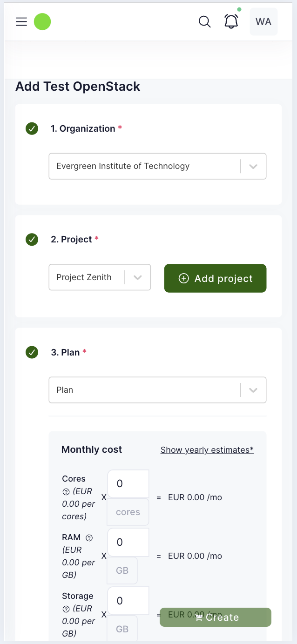The image size is (297, 644).
Task: Click the Cores help question icon
Action: (66, 491)
